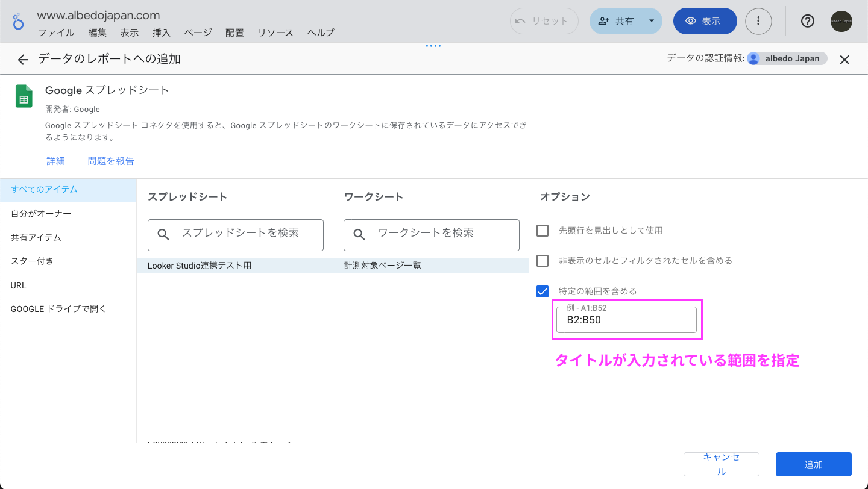The height and width of the screenshot is (489, 868).
Task: Enable 先頭行を見出しとして使用 checkbox
Action: coord(542,230)
